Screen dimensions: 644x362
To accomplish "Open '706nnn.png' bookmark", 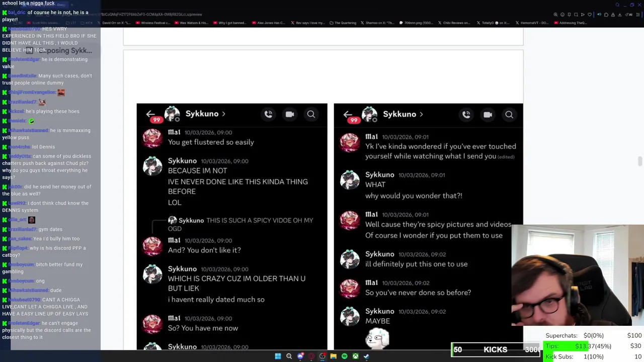I will [417, 23].
